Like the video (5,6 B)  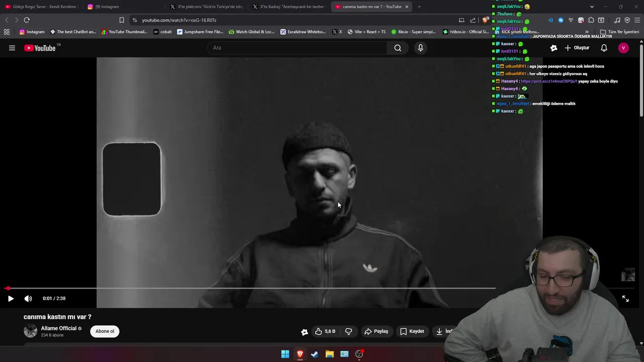click(325, 331)
